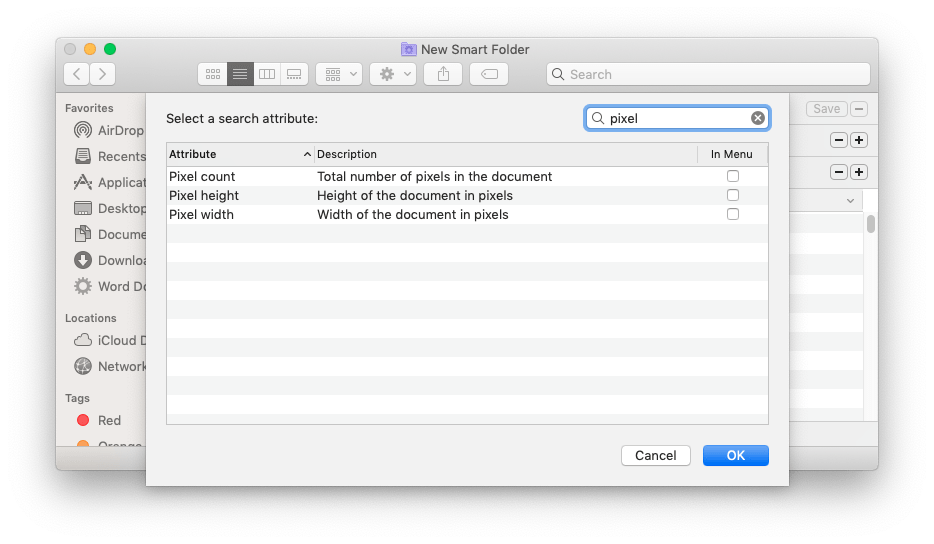Viewport: 934px width, 544px height.
Task: Click the Cancel button
Action: pyautogui.click(x=655, y=455)
